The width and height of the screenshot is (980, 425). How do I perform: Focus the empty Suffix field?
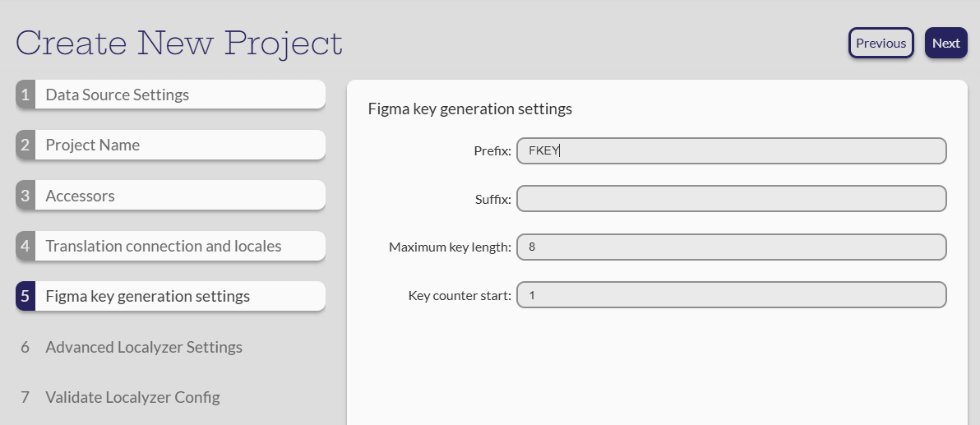731,198
